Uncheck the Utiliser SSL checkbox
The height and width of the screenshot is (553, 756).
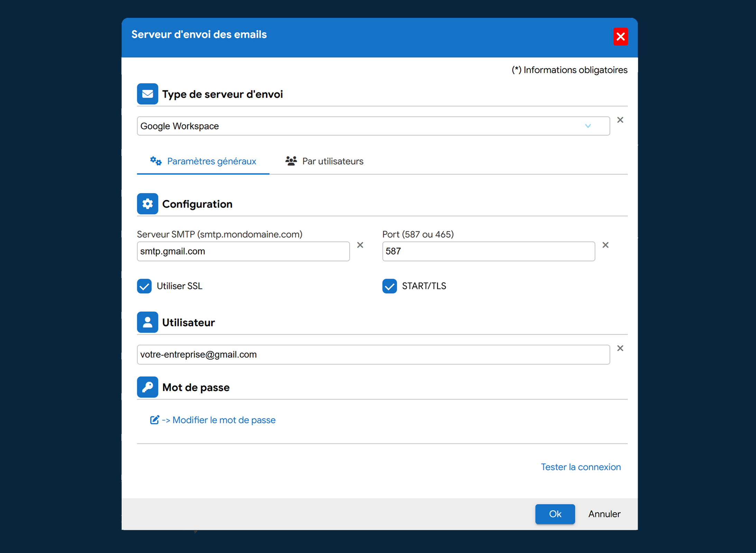[144, 286]
